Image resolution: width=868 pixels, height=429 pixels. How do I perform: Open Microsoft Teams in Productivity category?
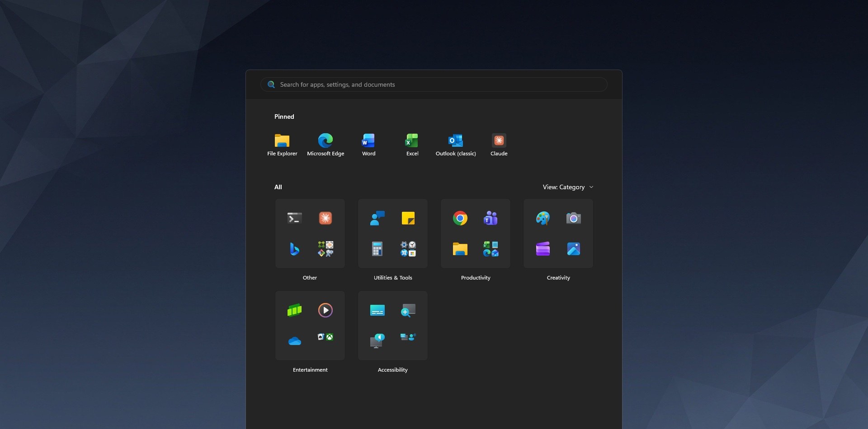(x=491, y=219)
